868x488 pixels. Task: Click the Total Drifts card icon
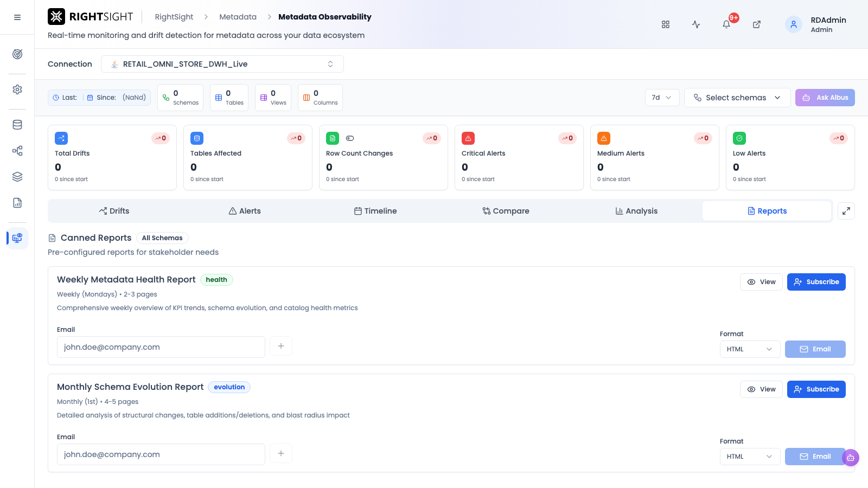tap(61, 138)
